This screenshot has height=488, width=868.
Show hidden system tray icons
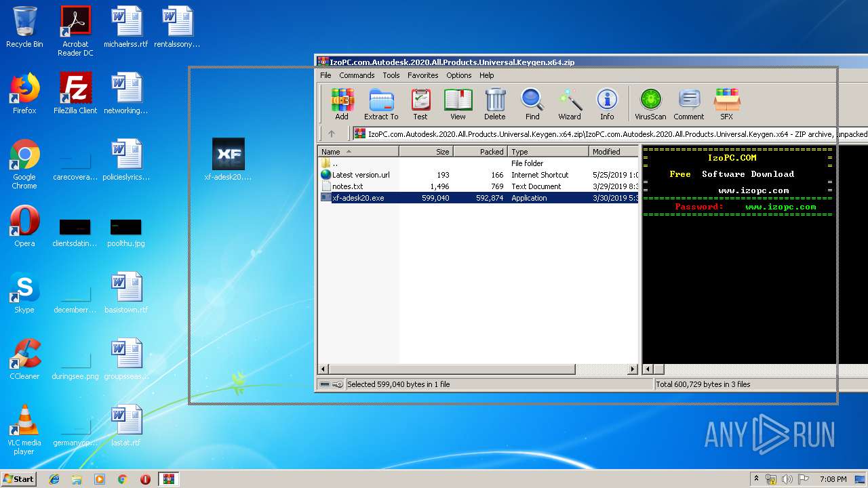click(x=756, y=479)
